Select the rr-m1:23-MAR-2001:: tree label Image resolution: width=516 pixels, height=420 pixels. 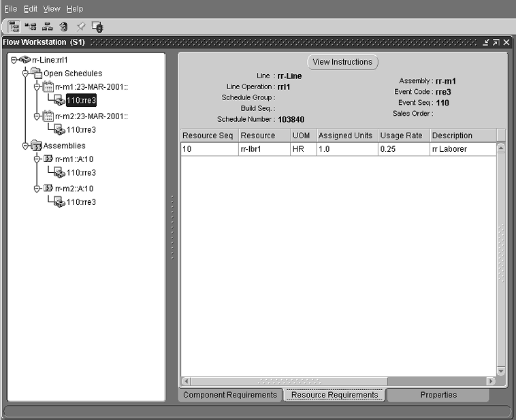[x=91, y=87]
